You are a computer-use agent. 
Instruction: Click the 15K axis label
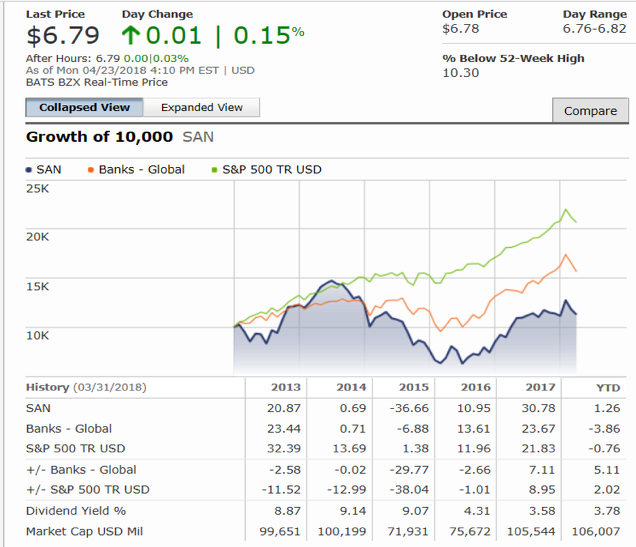pyautogui.click(x=37, y=287)
